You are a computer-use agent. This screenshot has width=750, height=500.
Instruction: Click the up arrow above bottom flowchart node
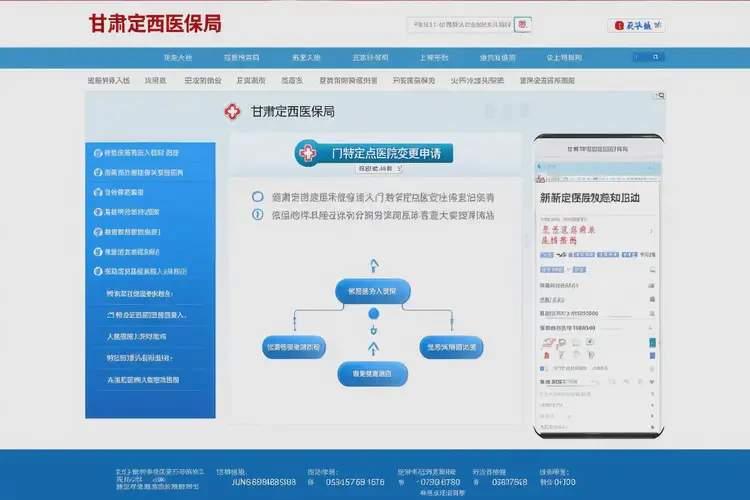click(374, 347)
